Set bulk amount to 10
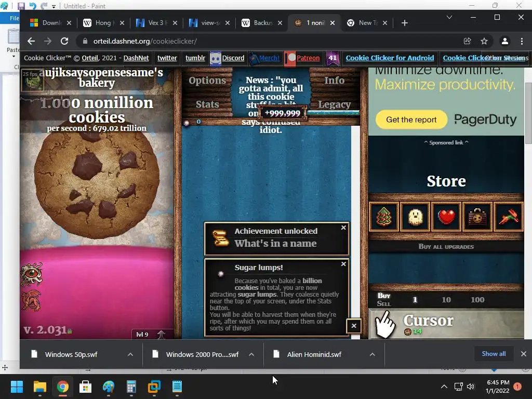Image resolution: width=532 pixels, height=399 pixels. point(446,300)
